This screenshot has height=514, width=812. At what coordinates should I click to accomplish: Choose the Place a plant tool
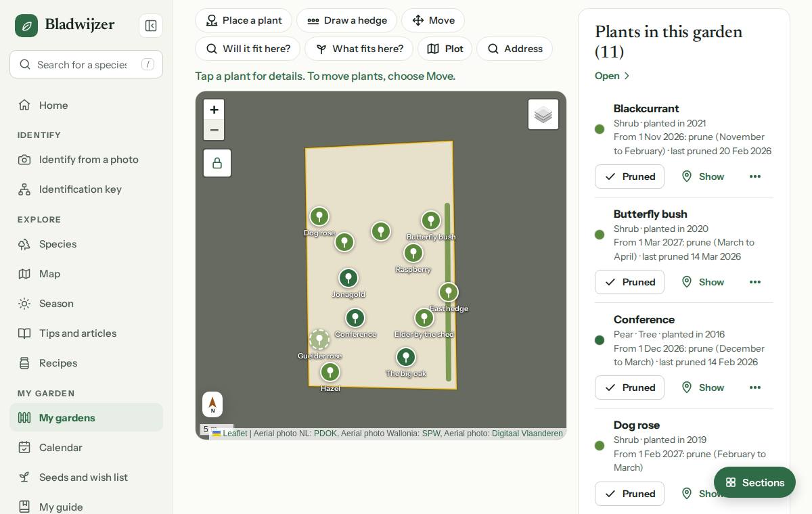pyautogui.click(x=244, y=20)
